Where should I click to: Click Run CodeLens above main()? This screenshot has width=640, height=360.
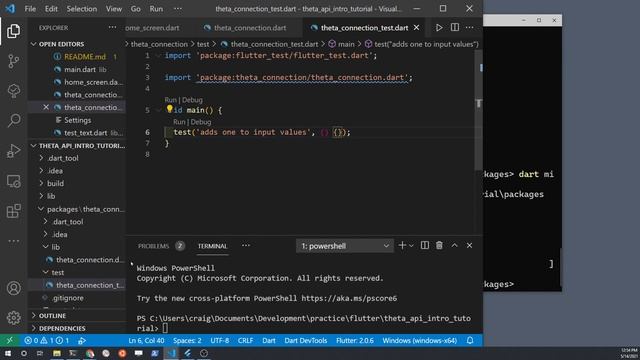click(170, 100)
